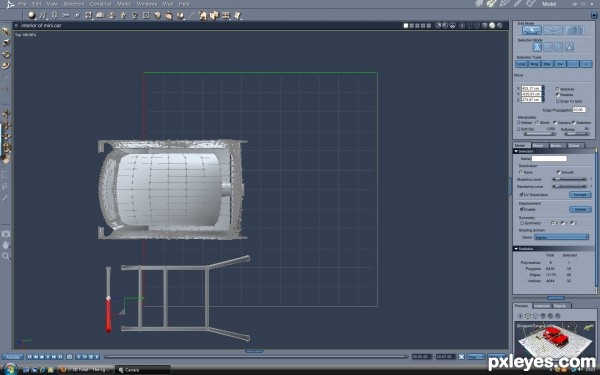Image resolution: width=600 pixels, height=375 pixels.
Task: Click the third Edit Mode icon button
Action: click(x=574, y=30)
